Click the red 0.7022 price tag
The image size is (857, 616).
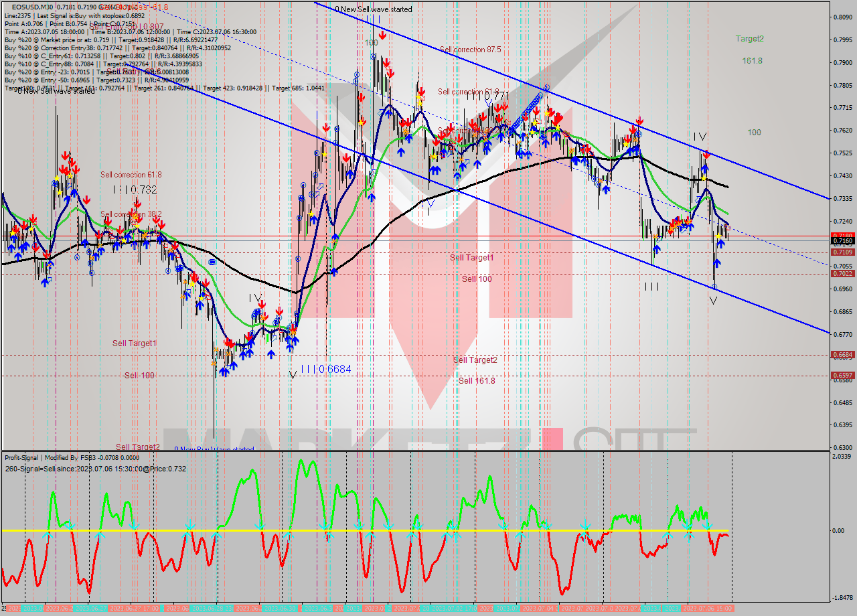842,274
